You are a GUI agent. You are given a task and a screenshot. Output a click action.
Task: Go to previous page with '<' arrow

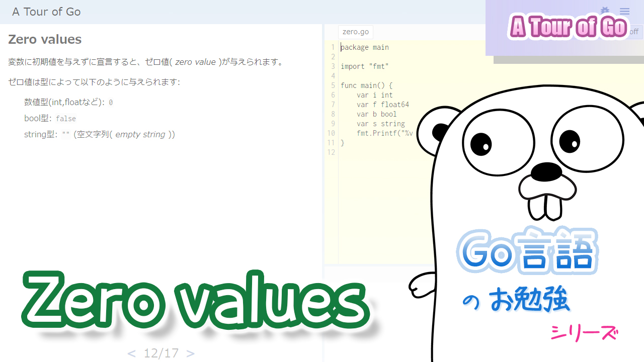pyautogui.click(x=131, y=353)
